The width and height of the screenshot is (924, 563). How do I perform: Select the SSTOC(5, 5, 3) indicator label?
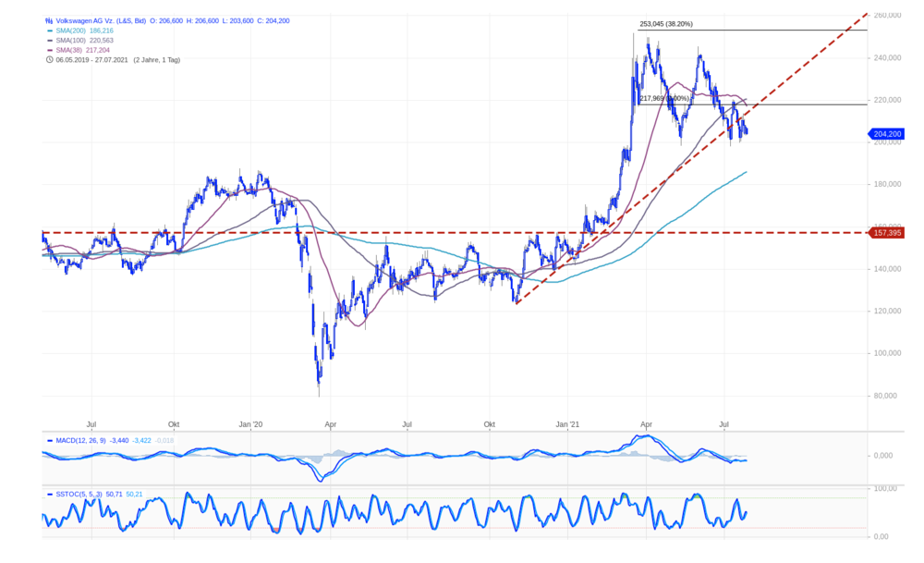79,495
